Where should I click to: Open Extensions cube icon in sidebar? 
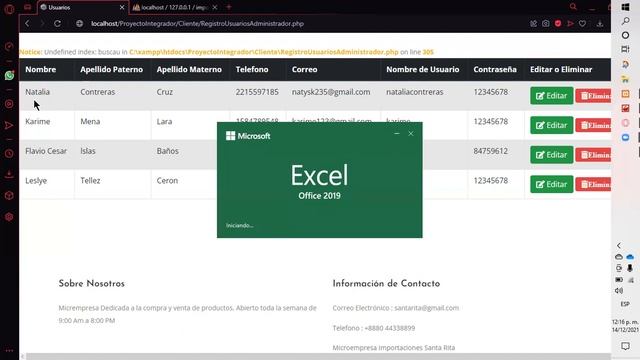pyautogui.click(x=9, y=196)
